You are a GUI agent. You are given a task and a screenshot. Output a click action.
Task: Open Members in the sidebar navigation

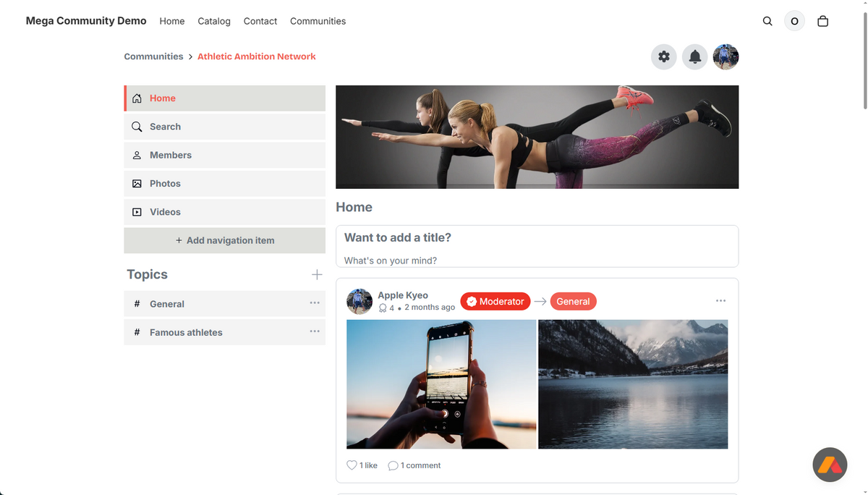click(225, 155)
